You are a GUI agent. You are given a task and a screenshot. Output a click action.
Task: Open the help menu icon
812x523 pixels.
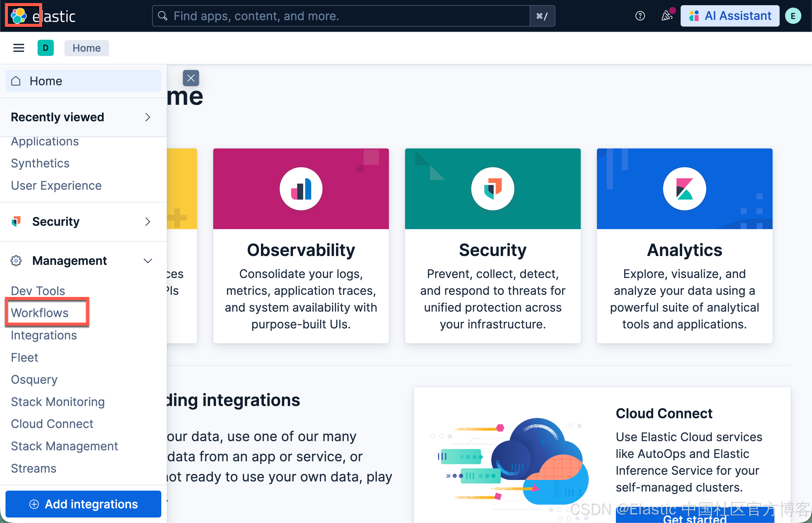(640, 16)
